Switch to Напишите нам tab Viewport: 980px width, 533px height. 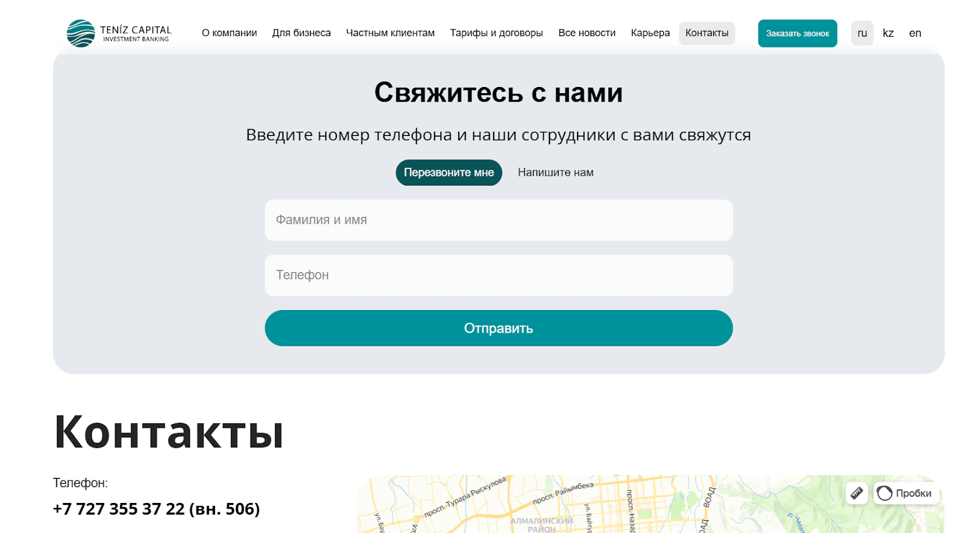point(556,173)
